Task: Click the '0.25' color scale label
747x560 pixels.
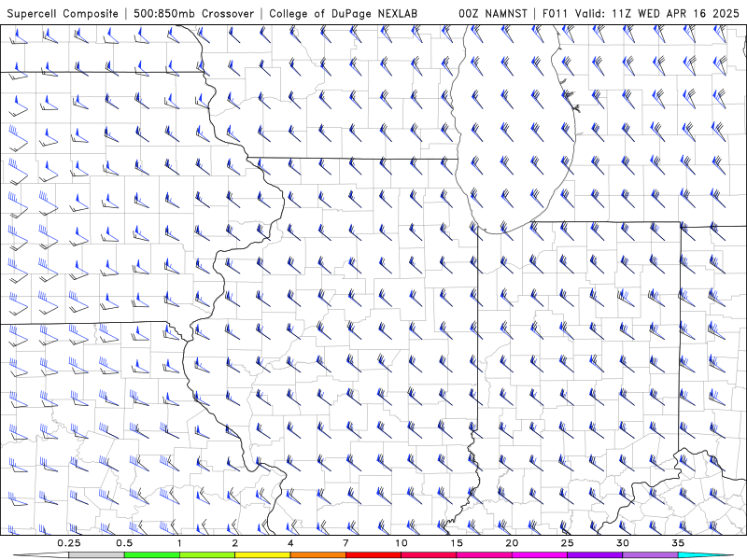Action: click(69, 543)
